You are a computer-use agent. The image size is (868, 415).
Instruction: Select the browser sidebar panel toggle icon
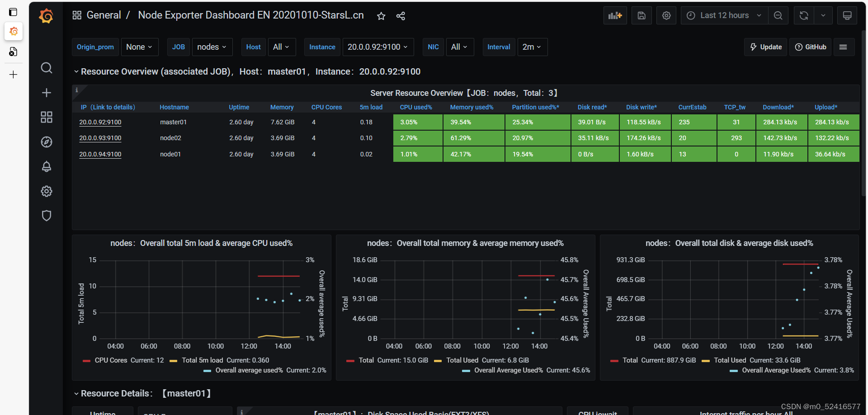(13, 12)
